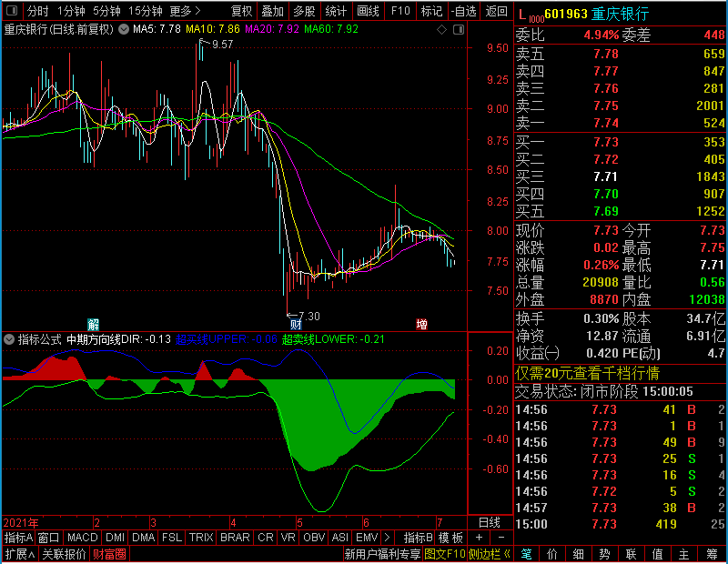Collapse sidebar via 侧边栏 button

pyautogui.click(x=490, y=554)
